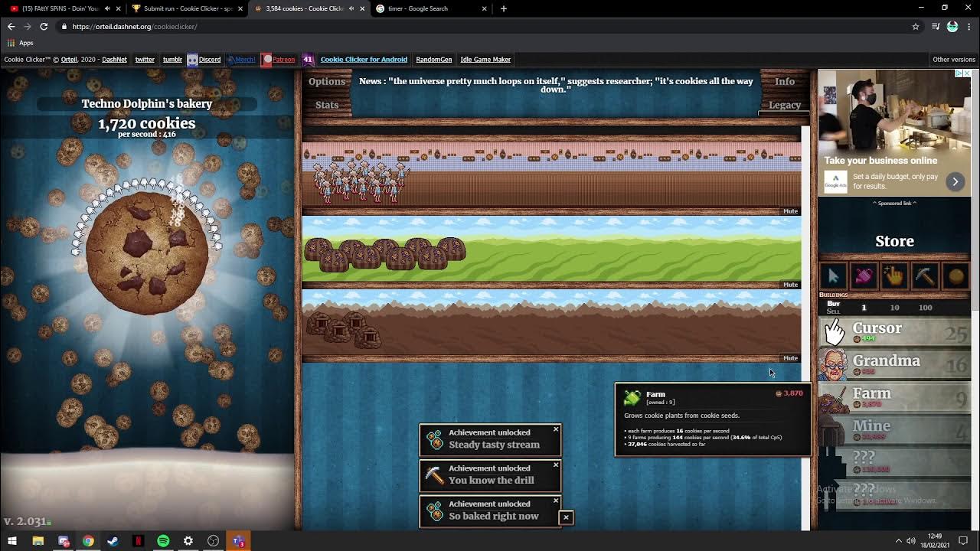Set buy quantity to 10
980x551 pixels.
pos(894,308)
